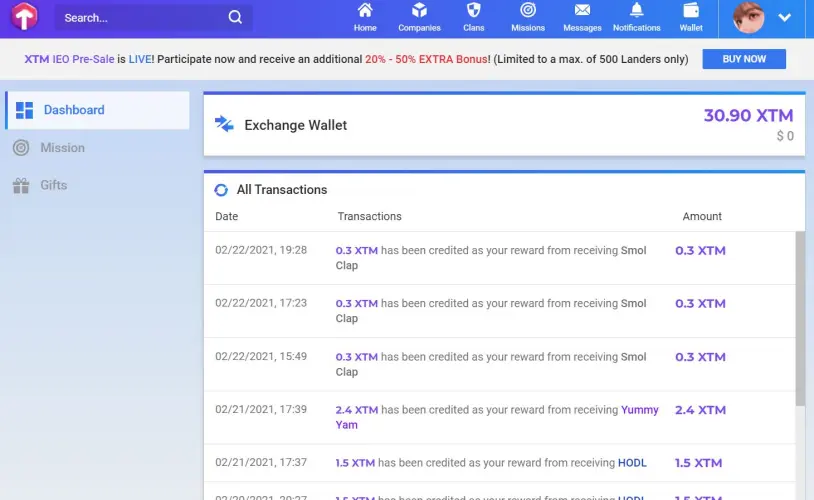Click the Transactions column header

[x=369, y=217]
